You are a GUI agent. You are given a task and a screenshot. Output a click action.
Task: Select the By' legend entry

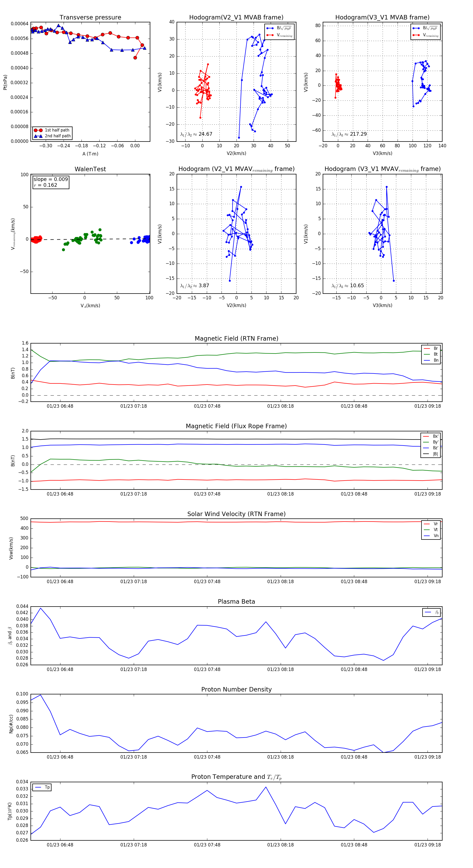point(431,442)
